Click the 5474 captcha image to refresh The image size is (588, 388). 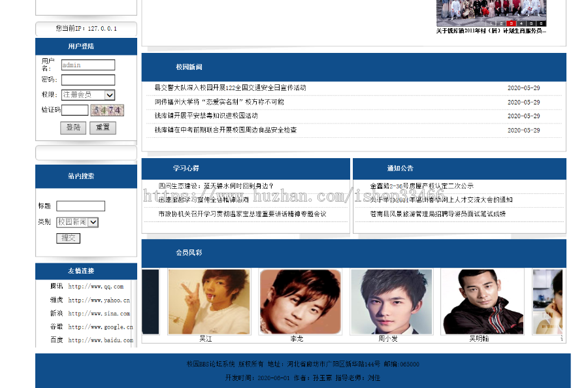(x=107, y=110)
